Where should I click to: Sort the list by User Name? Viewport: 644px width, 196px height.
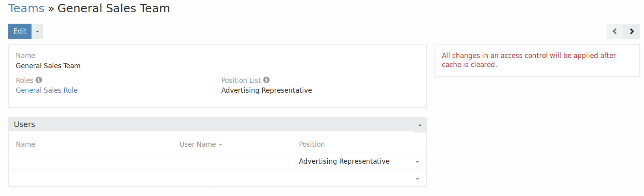pyautogui.click(x=198, y=144)
